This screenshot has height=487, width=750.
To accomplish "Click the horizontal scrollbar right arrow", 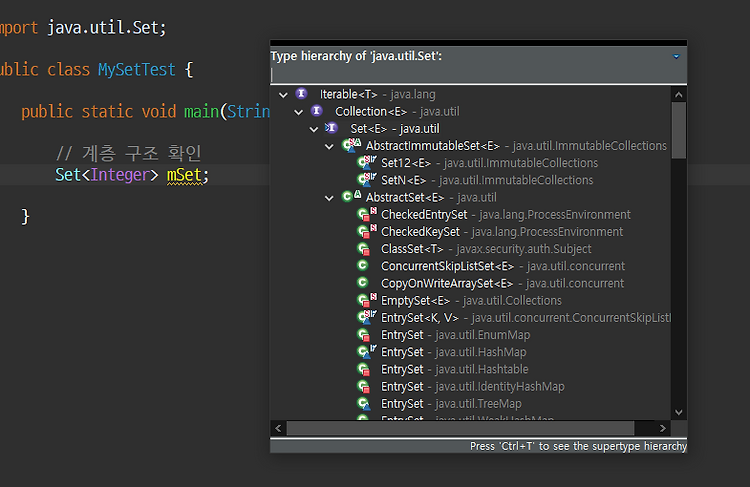I will coord(662,428).
